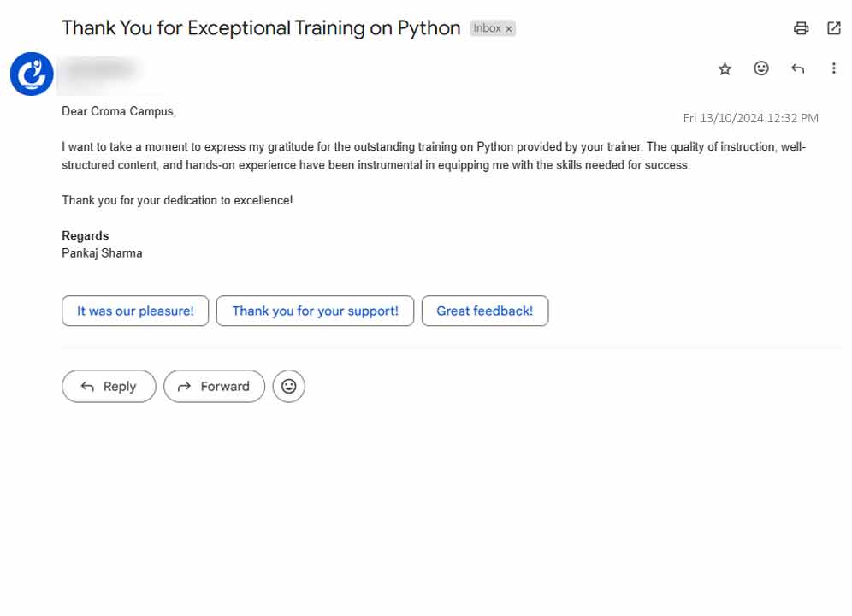
Task: Forward this email with the Forward button
Action: tap(214, 387)
